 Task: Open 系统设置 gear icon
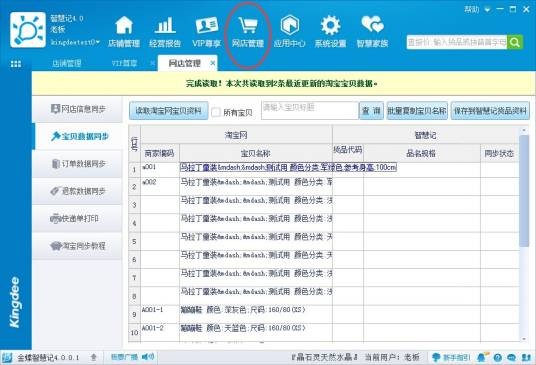tap(331, 26)
